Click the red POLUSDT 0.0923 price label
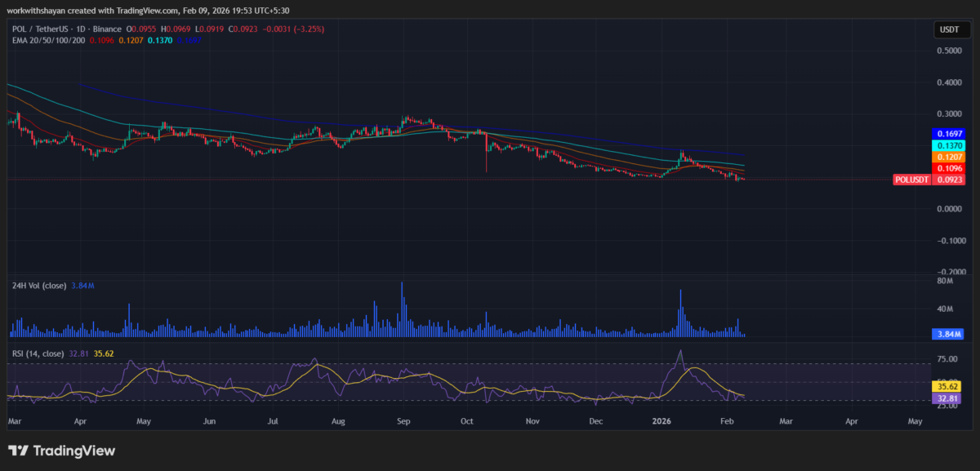980x471 pixels. (x=930, y=179)
